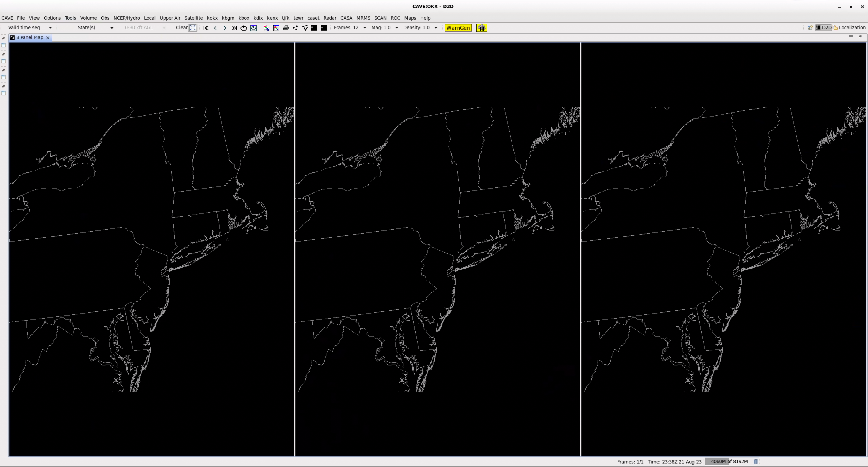Jump to the first frame
The image size is (868, 467).
tap(206, 28)
